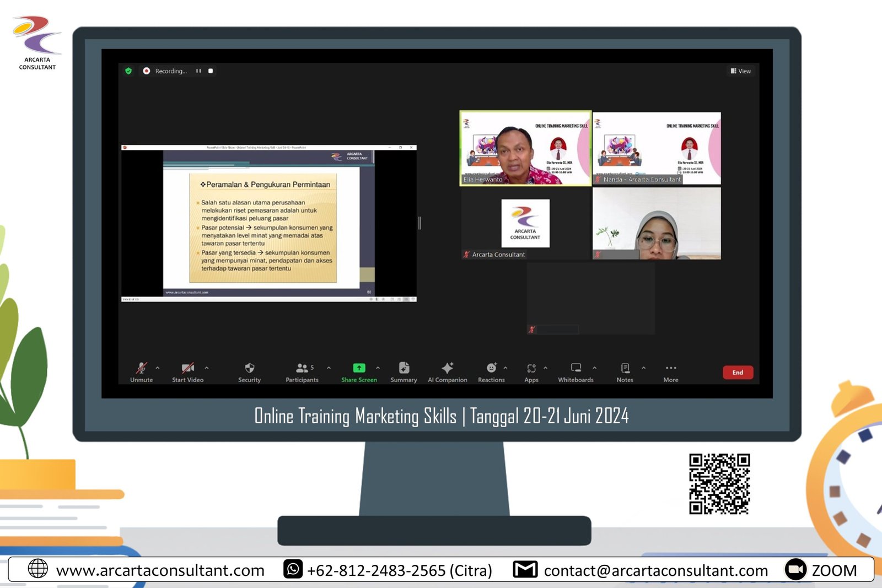Expand video options arrow beside Start Video
Image resolution: width=882 pixels, height=588 pixels.
tap(207, 368)
